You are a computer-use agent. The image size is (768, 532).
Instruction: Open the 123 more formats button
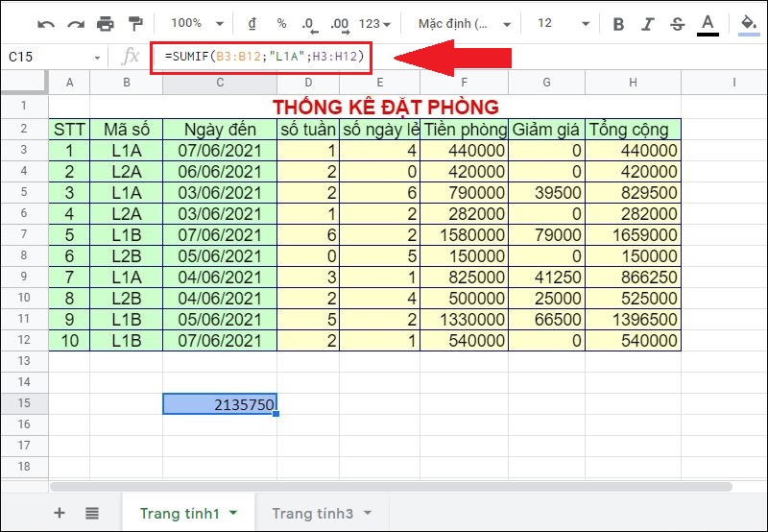[x=374, y=23]
